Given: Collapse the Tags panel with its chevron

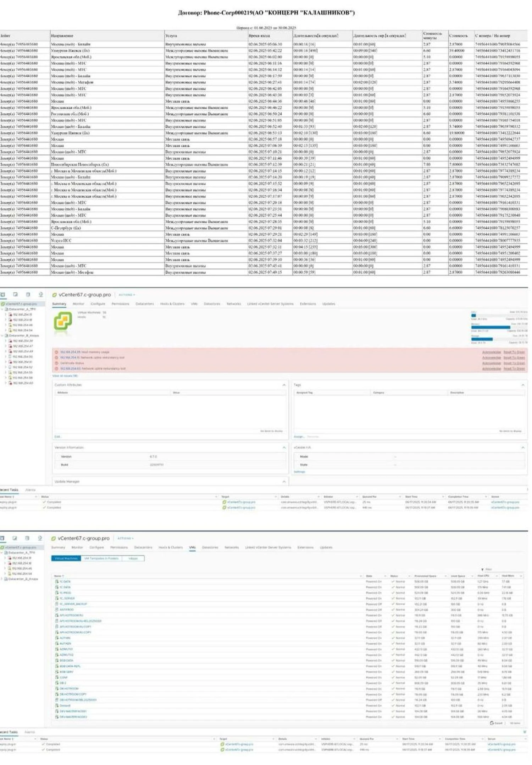Looking at the screenshot, I should tap(523, 385).
